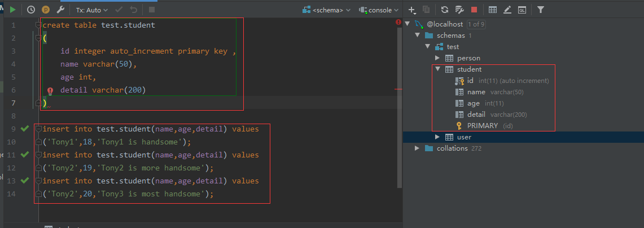This screenshot has width=644, height=228.
Task: Select the user table in tree
Action: [464, 137]
